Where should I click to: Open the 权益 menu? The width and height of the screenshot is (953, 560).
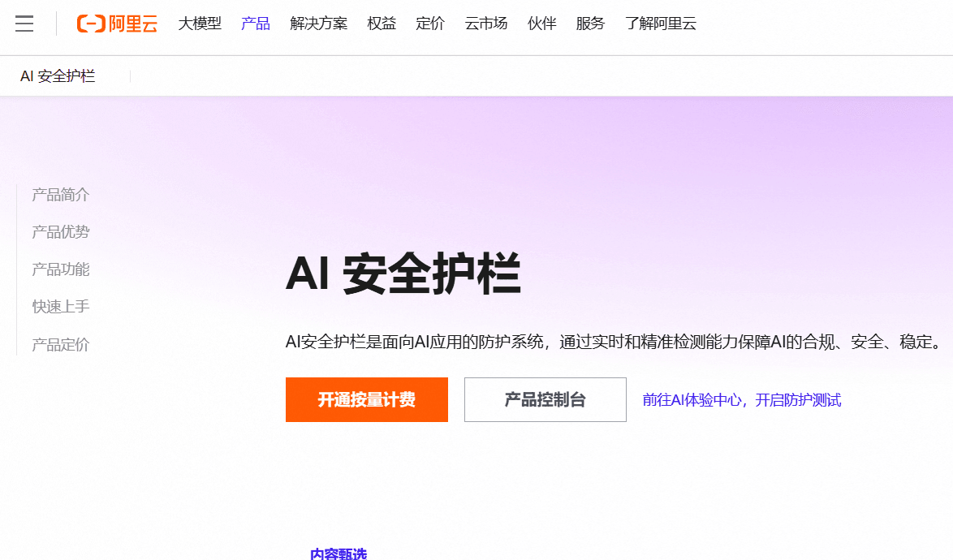click(x=382, y=24)
